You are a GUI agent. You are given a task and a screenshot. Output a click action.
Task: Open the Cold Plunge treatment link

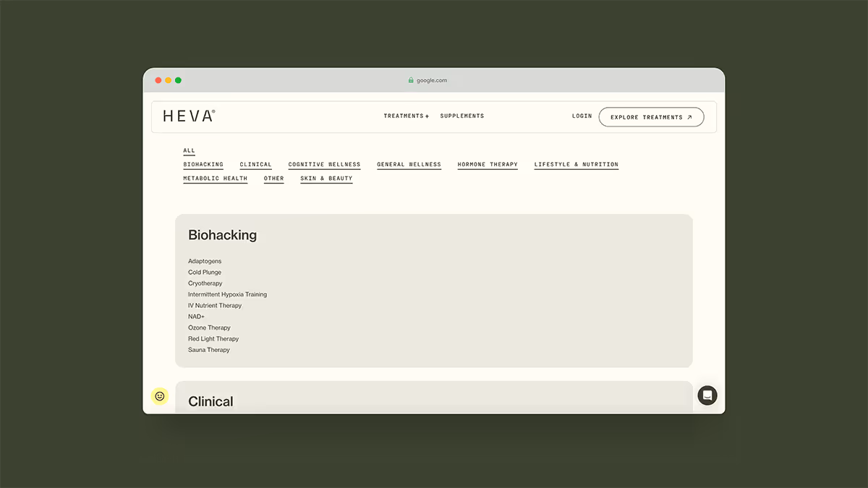(205, 273)
